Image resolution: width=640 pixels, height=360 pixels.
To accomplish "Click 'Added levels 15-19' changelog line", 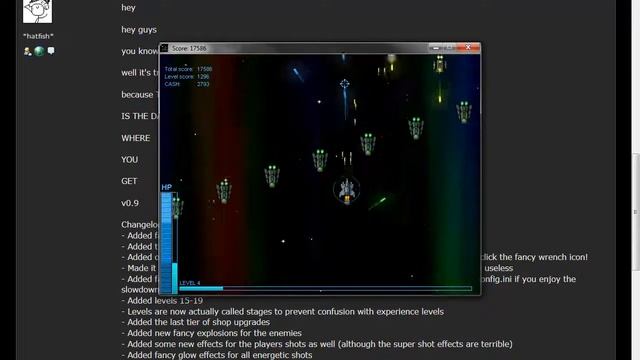I will click(x=162, y=301).
